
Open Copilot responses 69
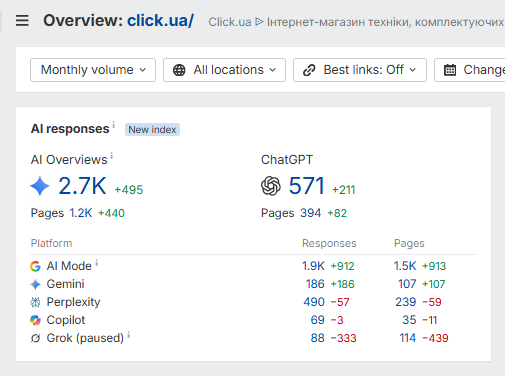(x=318, y=320)
